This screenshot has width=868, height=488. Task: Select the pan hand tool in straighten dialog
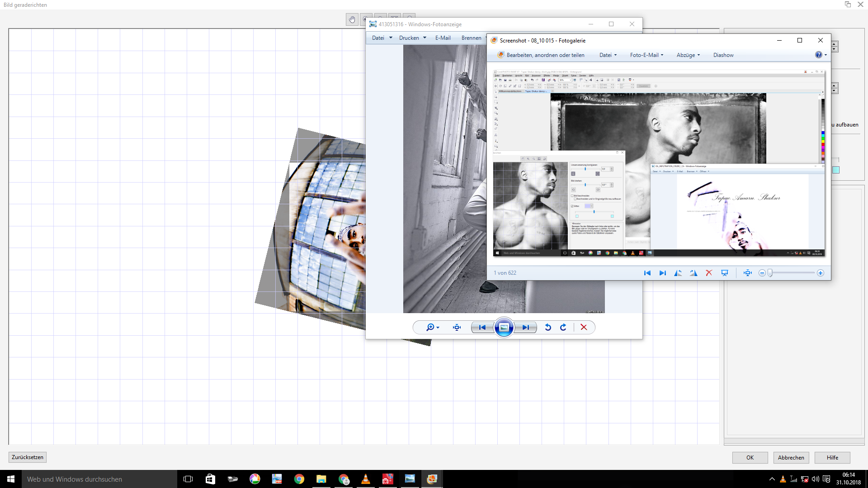click(x=352, y=19)
